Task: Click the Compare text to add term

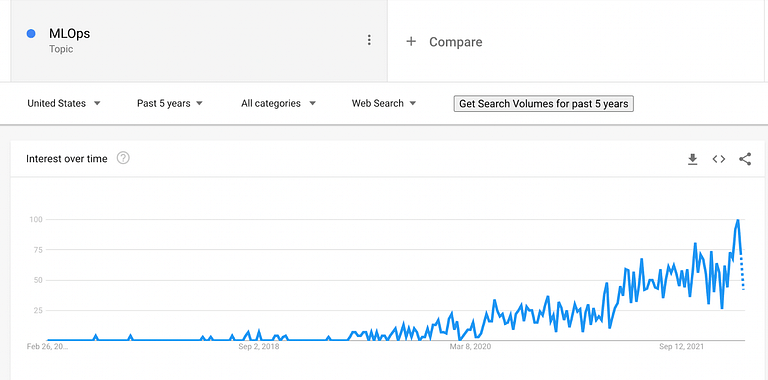Action: tap(456, 42)
